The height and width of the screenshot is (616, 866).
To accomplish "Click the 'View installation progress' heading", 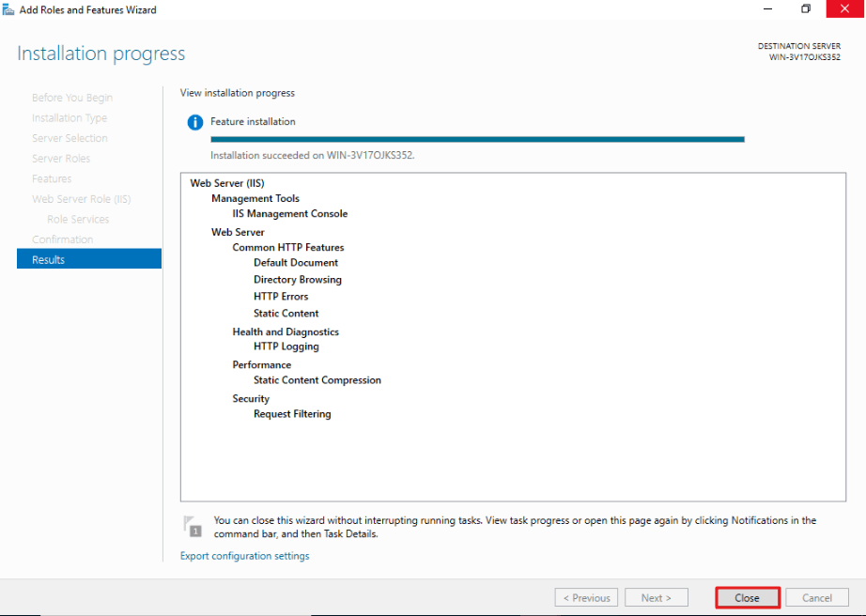I will tap(238, 93).
